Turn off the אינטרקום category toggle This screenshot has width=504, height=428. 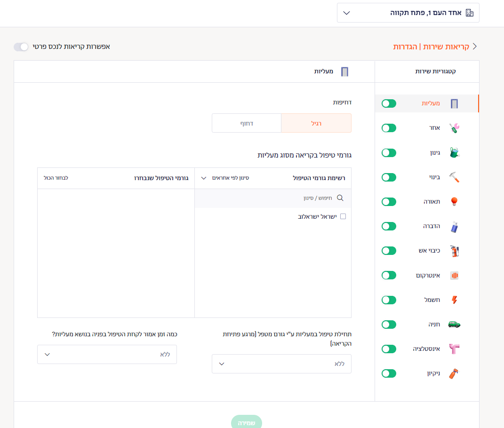pos(389,275)
